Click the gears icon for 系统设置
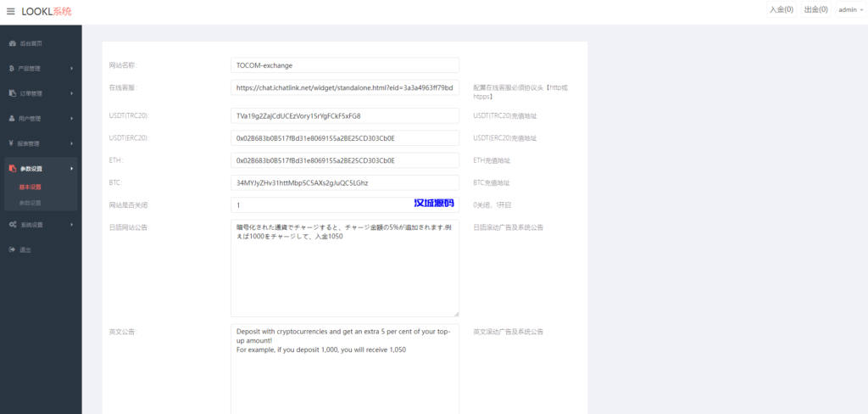868x414 pixels. click(x=12, y=224)
